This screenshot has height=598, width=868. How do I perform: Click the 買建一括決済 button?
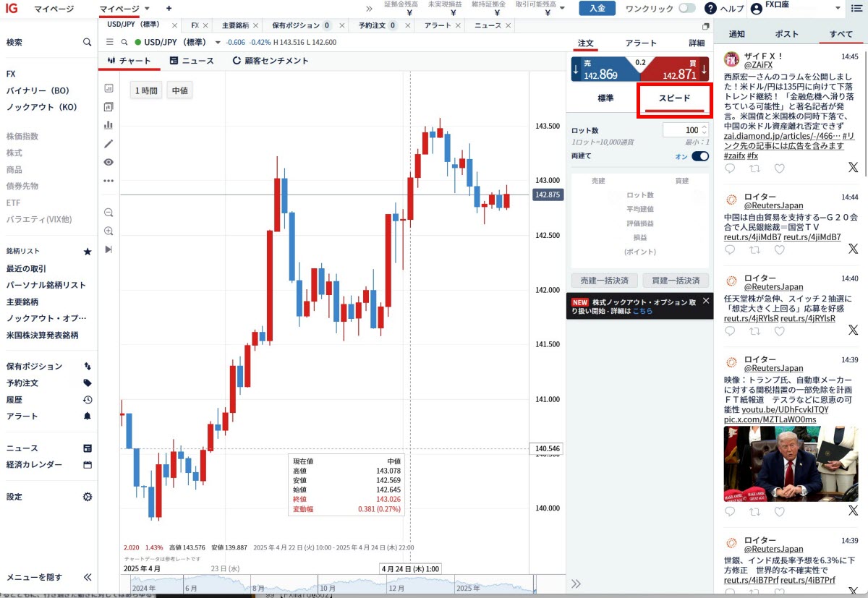(x=676, y=281)
